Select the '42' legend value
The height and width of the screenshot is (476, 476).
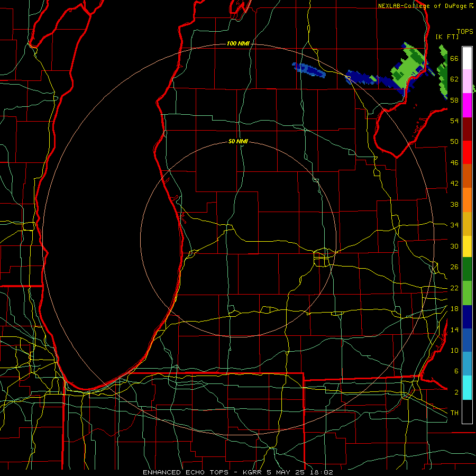454,184
